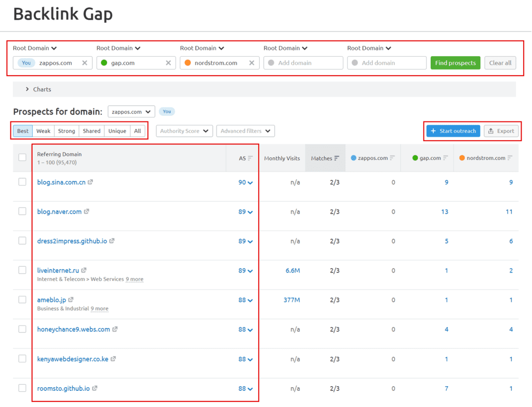Select the Shared prospects tab
Viewport: 532px width, 407px height.
[x=91, y=131]
